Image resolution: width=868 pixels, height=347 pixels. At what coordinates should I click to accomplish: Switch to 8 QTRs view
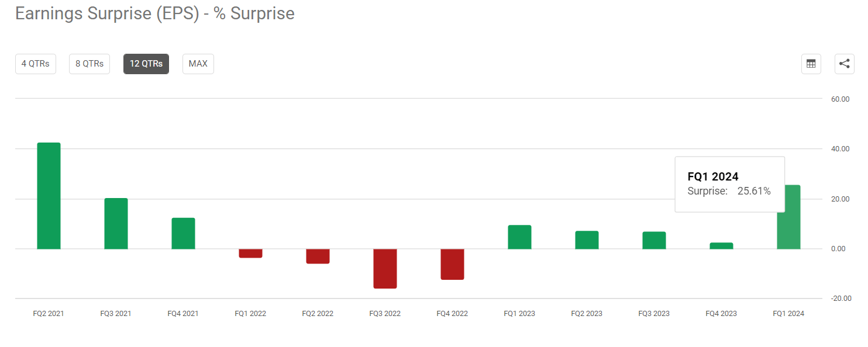[89, 64]
